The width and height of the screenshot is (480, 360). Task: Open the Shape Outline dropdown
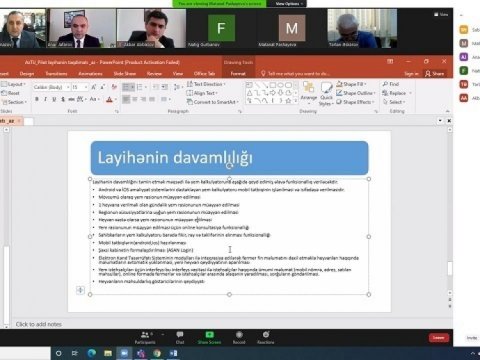(356, 93)
